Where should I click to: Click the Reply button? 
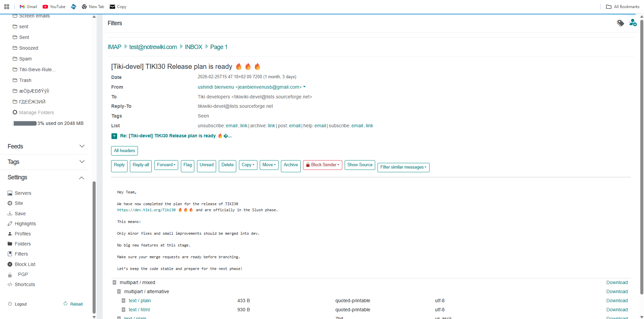(x=119, y=165)
